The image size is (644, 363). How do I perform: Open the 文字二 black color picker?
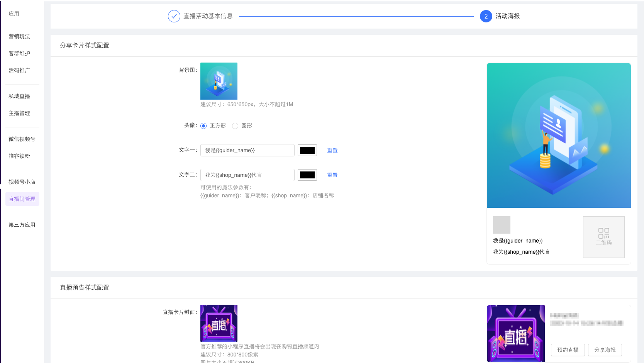point(307,175)
